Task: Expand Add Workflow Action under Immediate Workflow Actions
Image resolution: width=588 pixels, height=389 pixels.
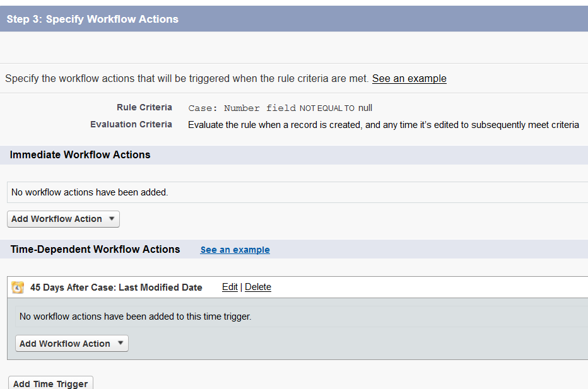Action: coord(63,219)
